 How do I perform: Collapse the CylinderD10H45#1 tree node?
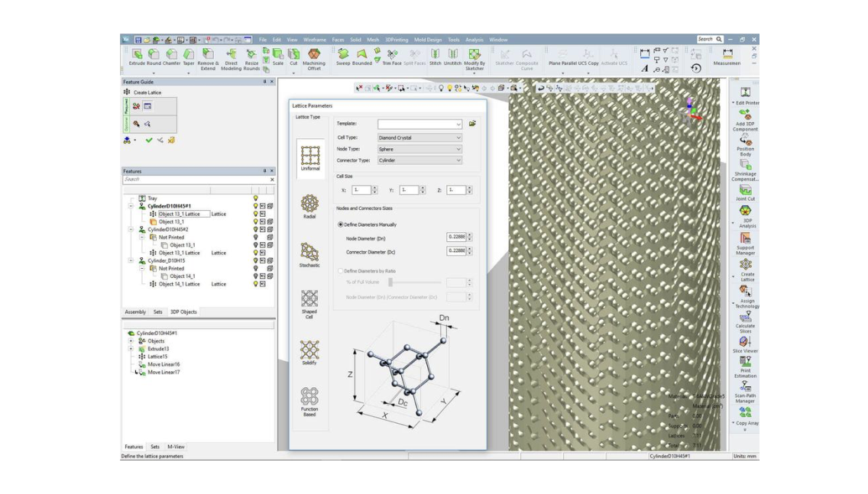click(131, 206)
